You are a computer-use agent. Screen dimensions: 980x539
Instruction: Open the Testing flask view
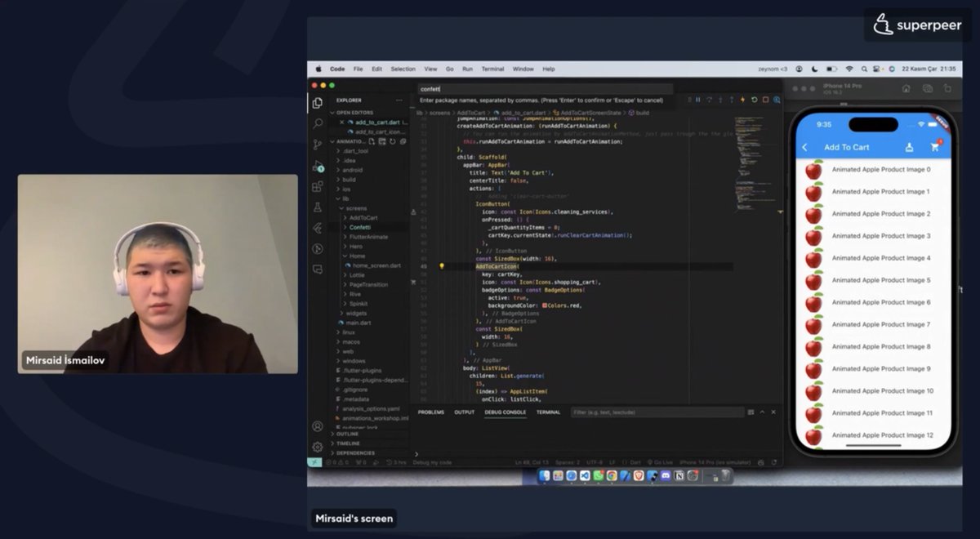point(318,207)
